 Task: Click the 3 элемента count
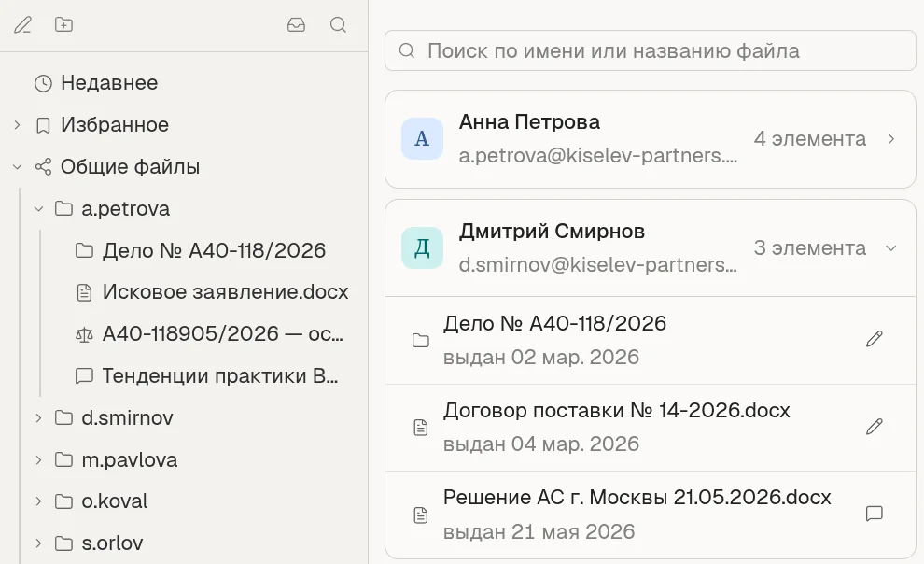810,248
